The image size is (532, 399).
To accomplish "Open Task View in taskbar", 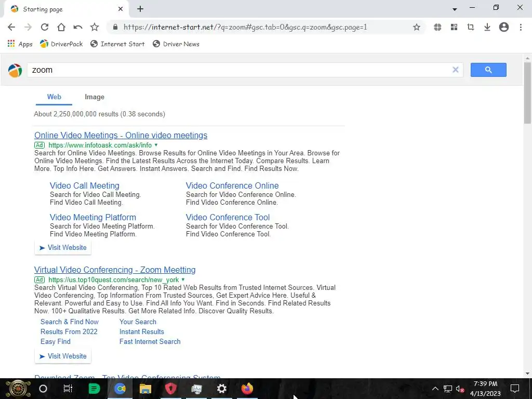I will 68,389.
